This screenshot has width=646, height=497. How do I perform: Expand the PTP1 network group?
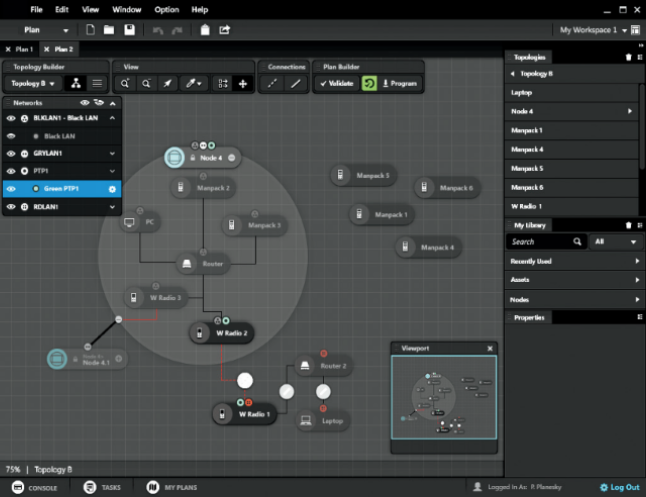coord(112,171)
